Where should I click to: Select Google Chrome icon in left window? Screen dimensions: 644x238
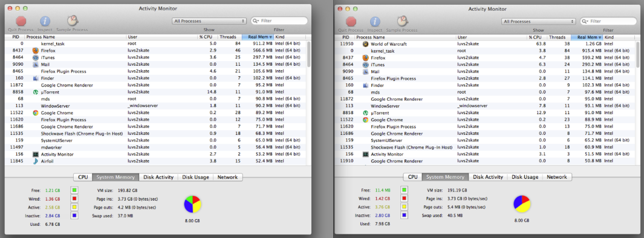point(36,113)
